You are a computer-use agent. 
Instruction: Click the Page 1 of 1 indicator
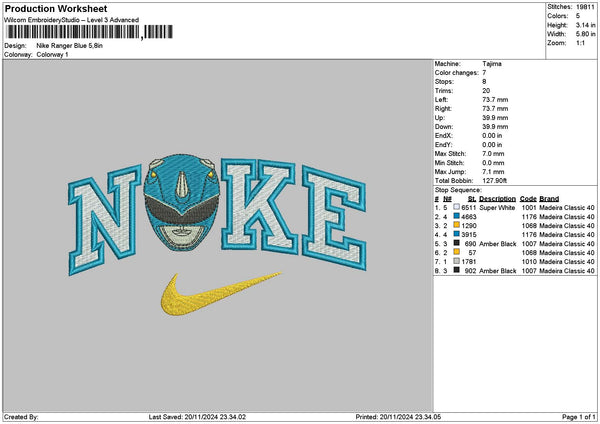coord(579,417)
